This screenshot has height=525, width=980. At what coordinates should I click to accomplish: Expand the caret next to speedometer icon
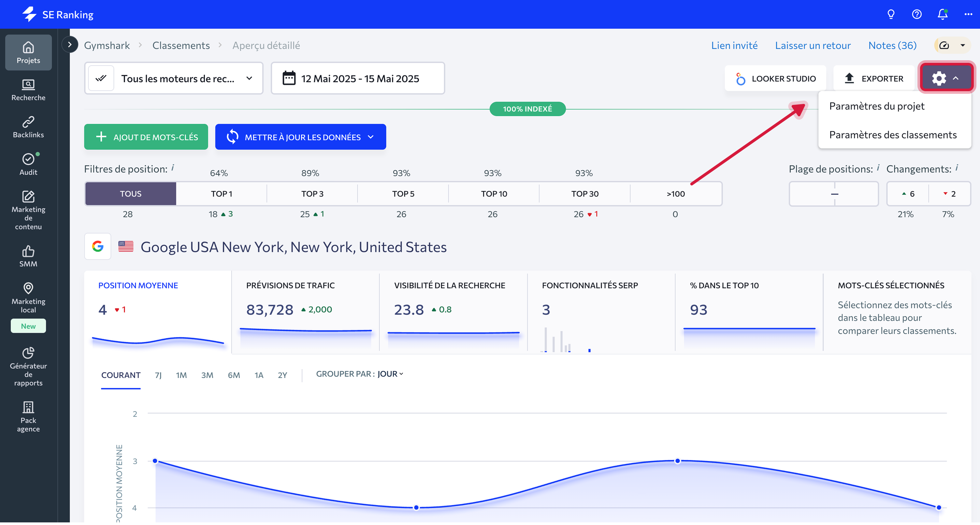tap(963, 46)
